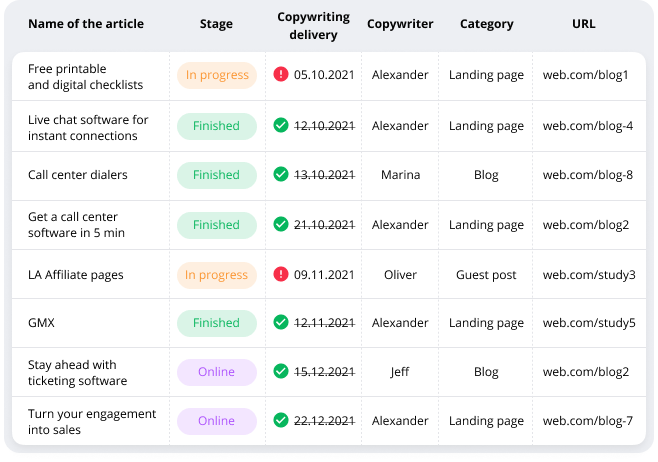
Task: Click green checkmark beside 22.12.2021
Action: (x=281, y=421)
